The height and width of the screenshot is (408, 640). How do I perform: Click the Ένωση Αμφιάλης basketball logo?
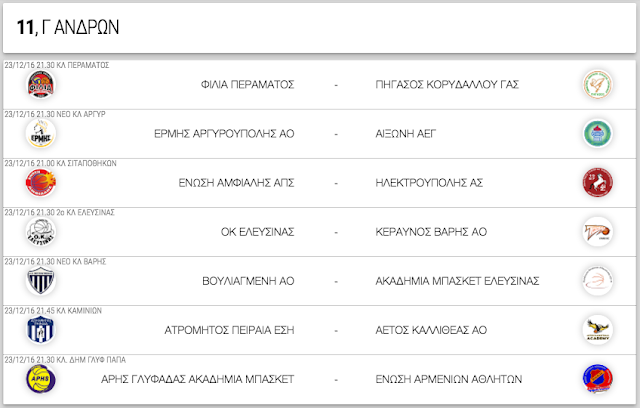coord(40,183)
